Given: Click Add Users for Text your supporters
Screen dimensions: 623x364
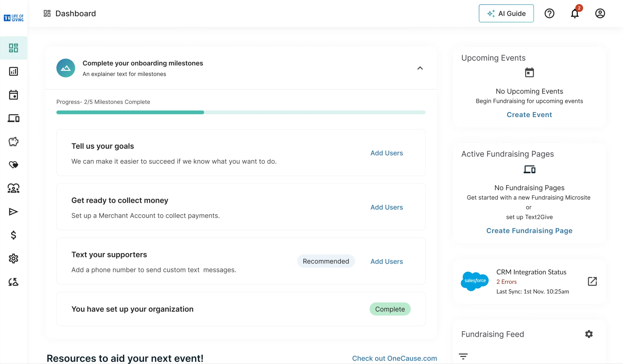Looking at the screenshot, I should click(x=387, y=261).
